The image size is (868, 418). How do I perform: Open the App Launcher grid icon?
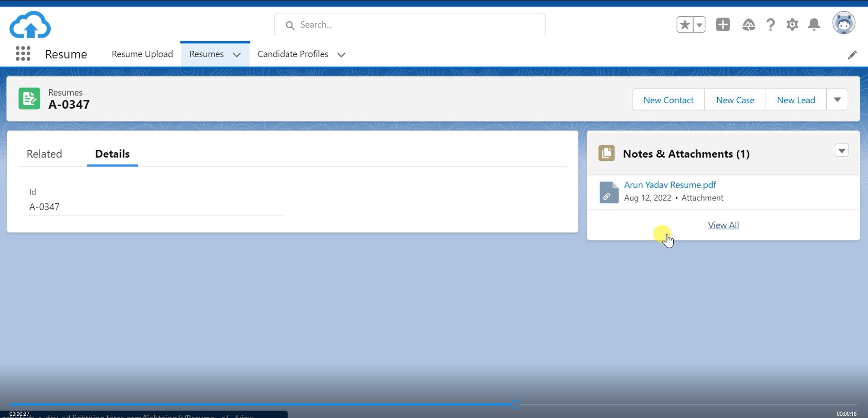(23, 54)
